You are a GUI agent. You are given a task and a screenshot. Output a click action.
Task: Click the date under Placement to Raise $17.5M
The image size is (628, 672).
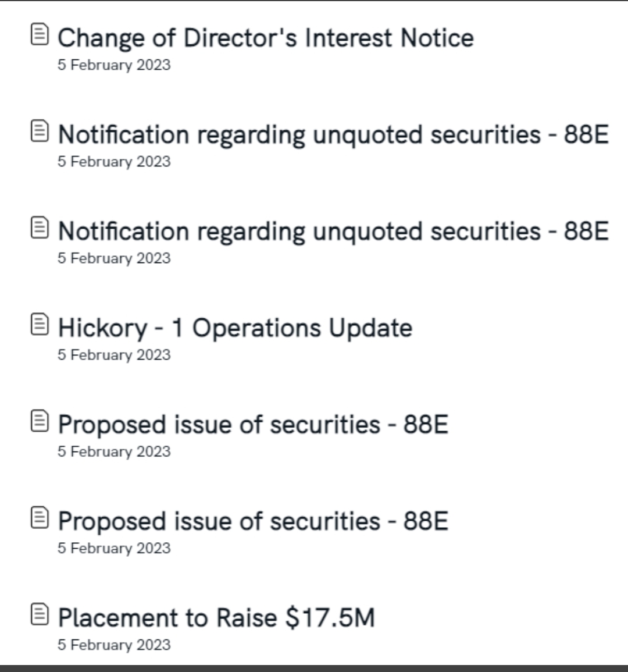pos(114,645)
